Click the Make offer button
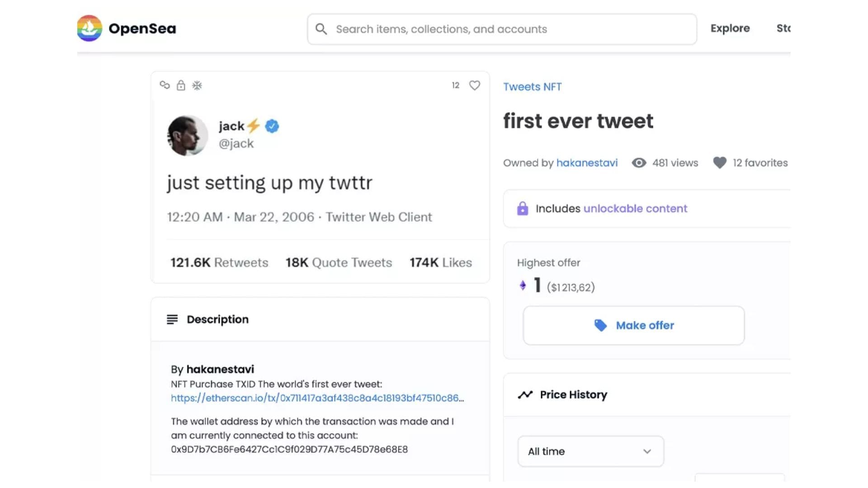This screenshot has height=488, width=868. (x=634, y=325)
